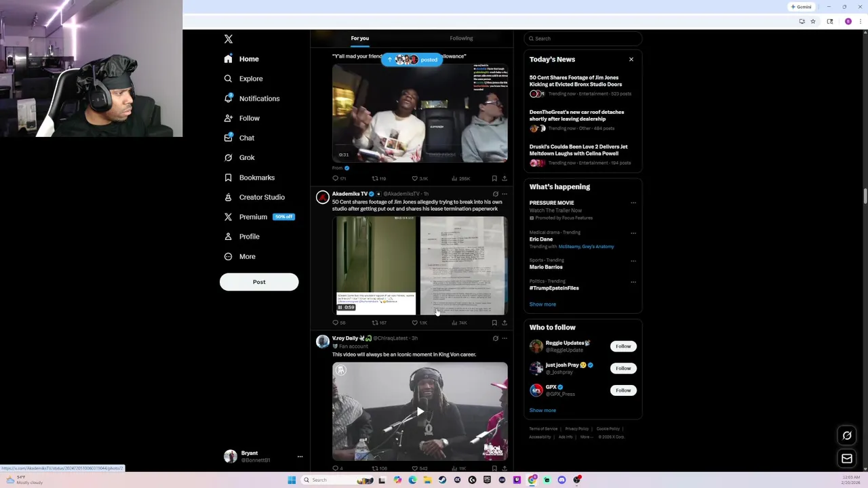The width and height of the screenshot is (868, 488).
Task: Close the Today's News panel
Action: point(631,60)
